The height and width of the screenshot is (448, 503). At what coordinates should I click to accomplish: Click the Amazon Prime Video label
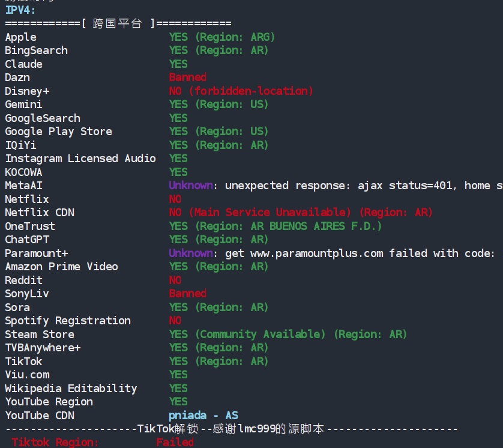[x=62, y=267]
